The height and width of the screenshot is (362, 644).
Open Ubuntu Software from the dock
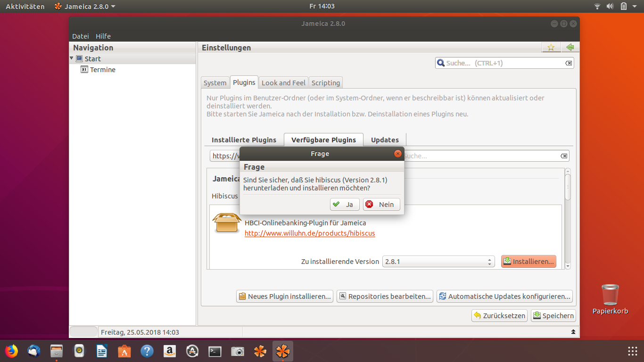click(124, 351)
